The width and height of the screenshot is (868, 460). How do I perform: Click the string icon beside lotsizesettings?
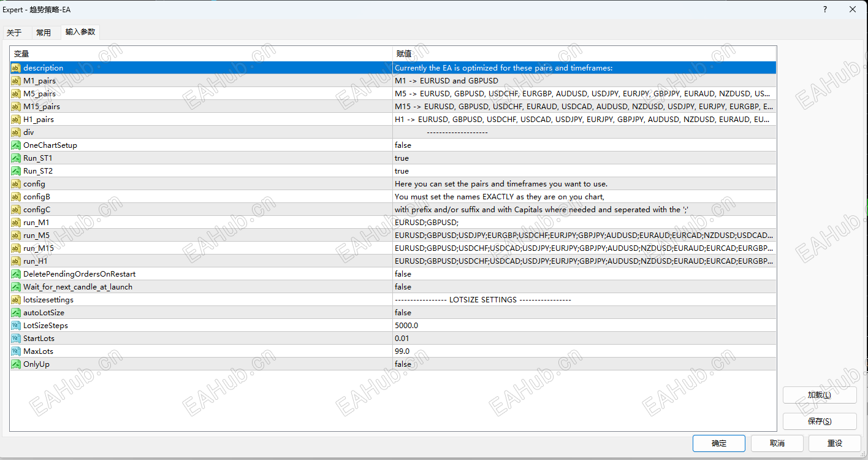pyautogui.click(x=16, y=300)
